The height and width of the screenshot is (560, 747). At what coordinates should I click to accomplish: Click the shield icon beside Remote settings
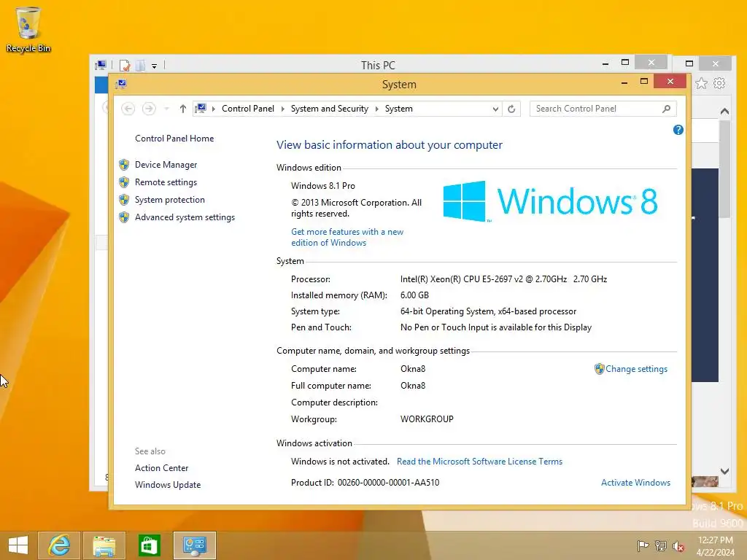point(124,182)
